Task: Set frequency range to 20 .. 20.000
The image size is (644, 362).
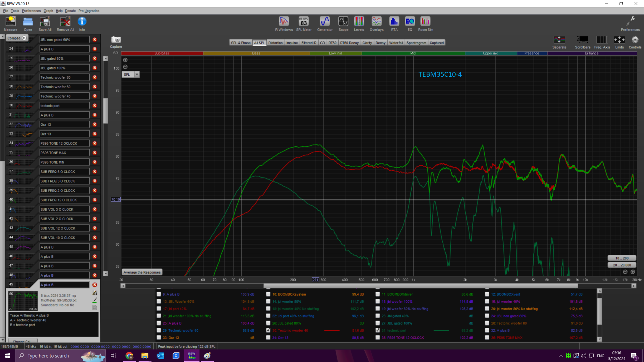Action: [622, 265]
